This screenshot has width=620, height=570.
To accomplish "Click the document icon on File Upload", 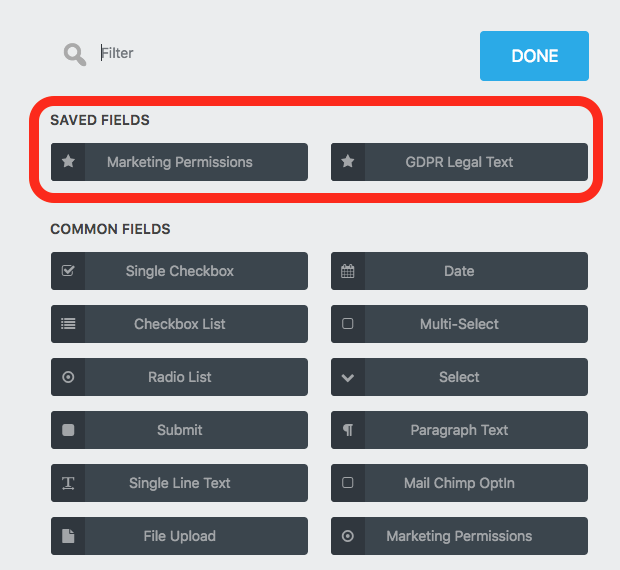I will coord(68,536).
